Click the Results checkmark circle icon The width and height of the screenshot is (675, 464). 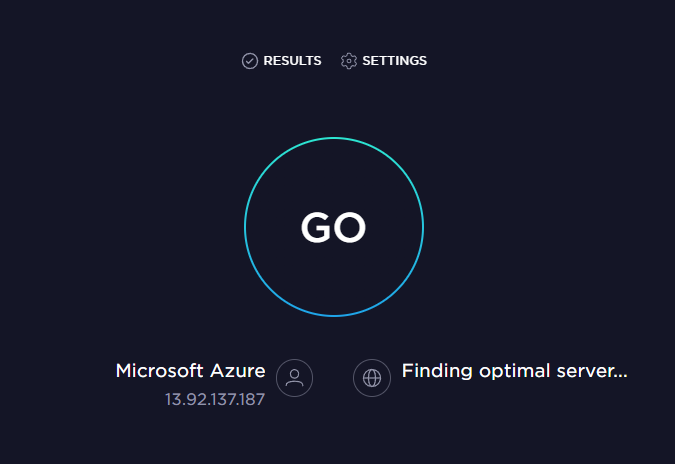coord(250,61)
